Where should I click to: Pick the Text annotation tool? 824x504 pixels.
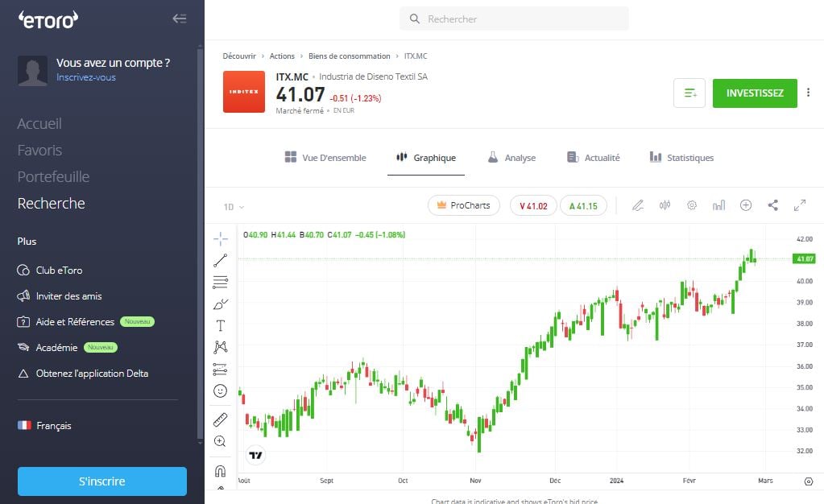coord(219,325)
